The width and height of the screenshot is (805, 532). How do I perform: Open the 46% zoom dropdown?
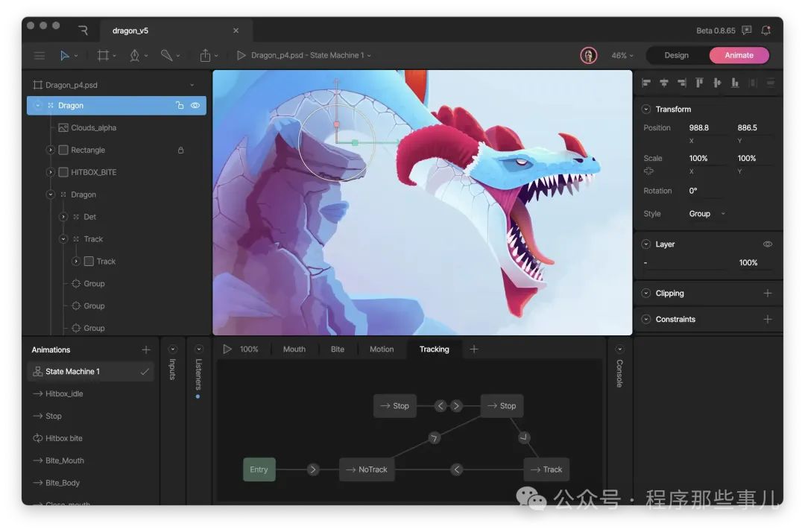tap(622, 55)
